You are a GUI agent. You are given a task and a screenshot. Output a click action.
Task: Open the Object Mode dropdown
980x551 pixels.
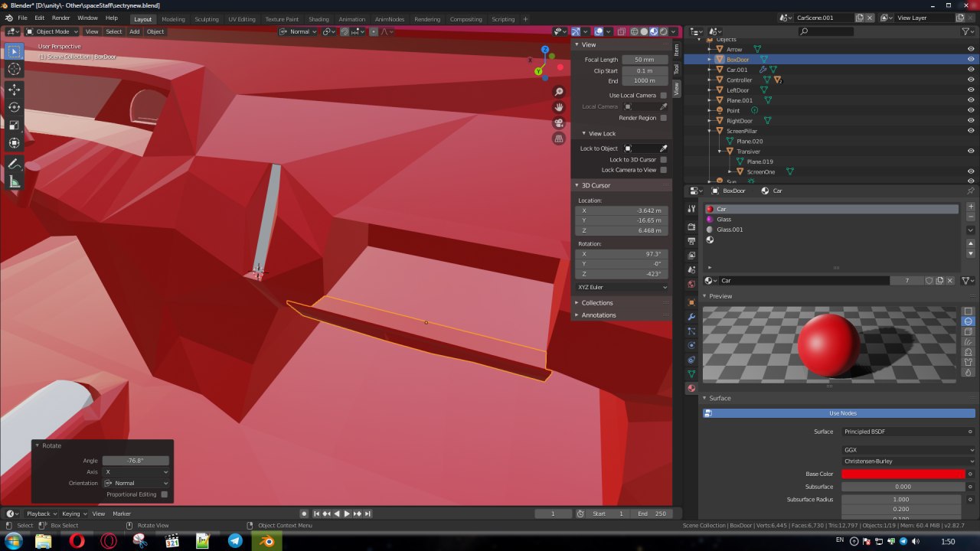coord(51,31)
